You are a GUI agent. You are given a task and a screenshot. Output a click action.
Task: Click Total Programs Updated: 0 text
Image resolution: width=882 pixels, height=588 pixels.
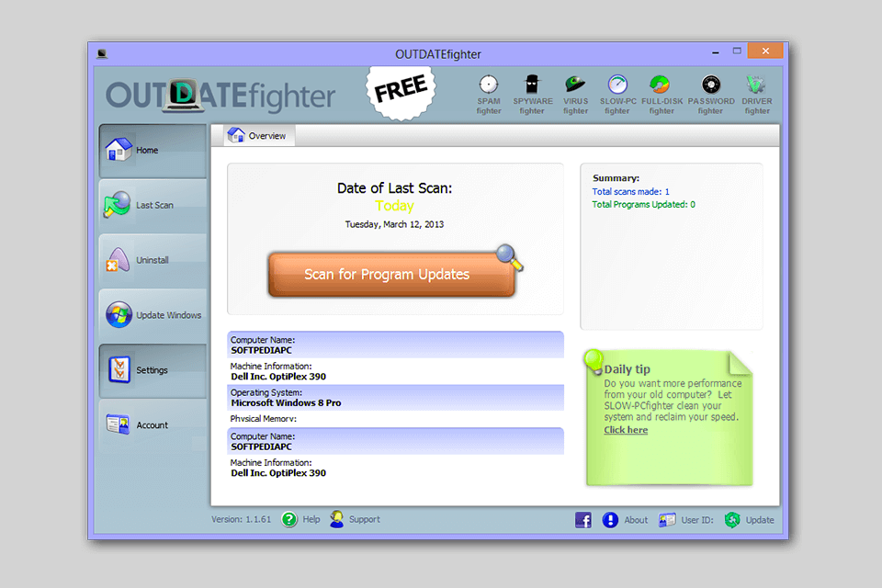pos(643,205)
